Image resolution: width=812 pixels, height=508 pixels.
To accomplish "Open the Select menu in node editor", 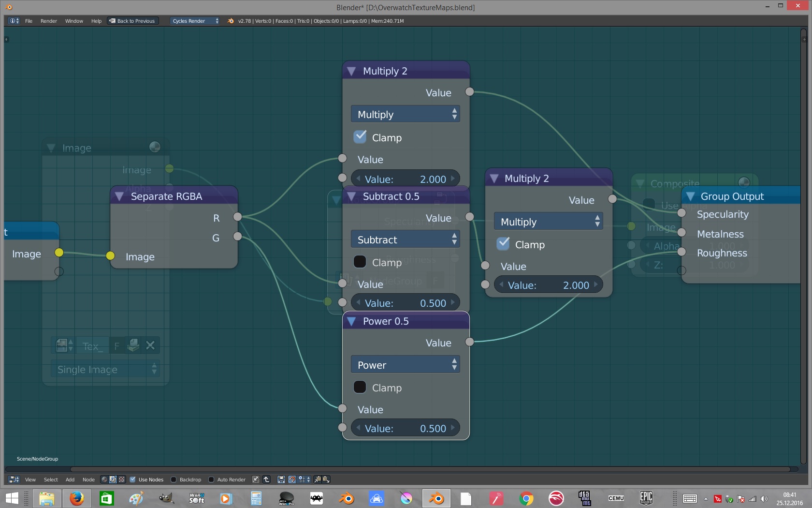I will pyautogui.click(x=51, y=479).
